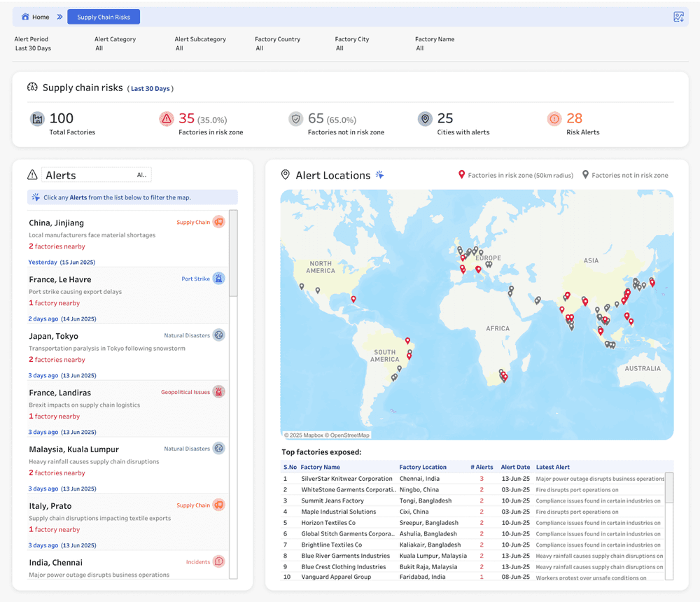This screenshot has height=602, width=700.
Task: Click the Total Factories building icon
Action: pos(38,119)
